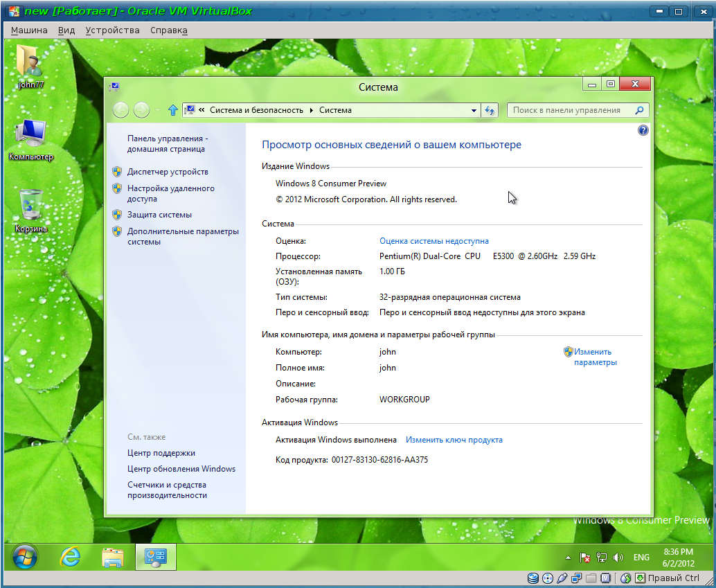This screenshot has height=588, width=716.
Task: Click the Control Panel taskbar button
Action: click(x=156, y=557)
